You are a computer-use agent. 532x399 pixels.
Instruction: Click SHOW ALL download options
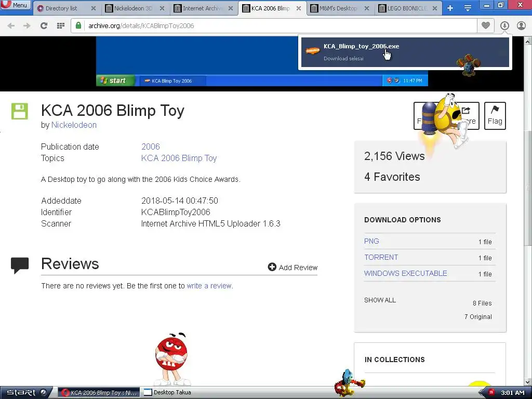click(x=380, y=300)
